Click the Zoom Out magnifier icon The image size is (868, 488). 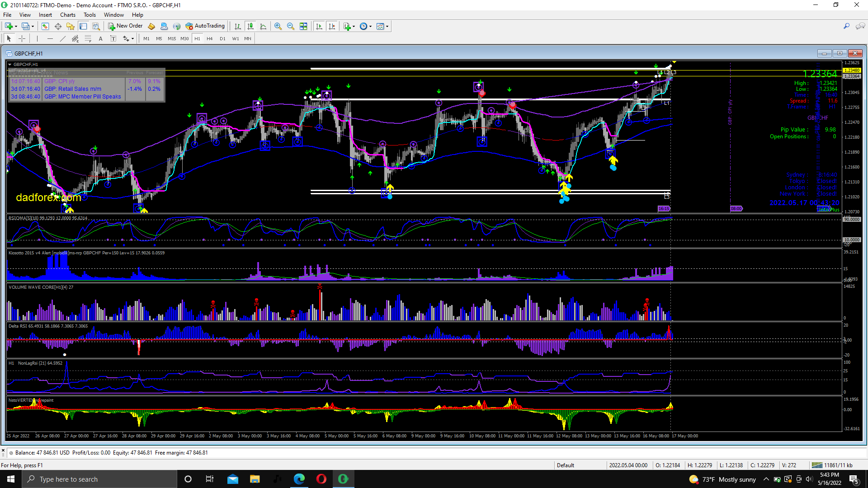[x=291, y=26]
